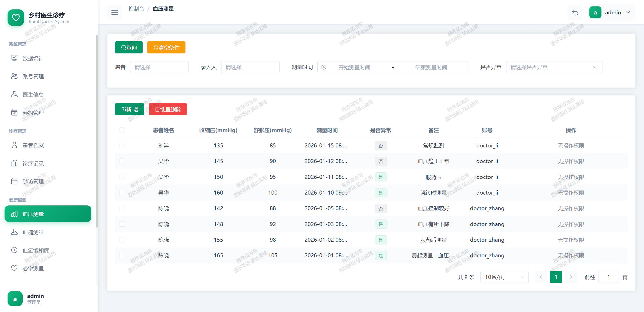
Task: Click the 血氧饱和度 plus circle icon
Action: click(x=14, y=250)
